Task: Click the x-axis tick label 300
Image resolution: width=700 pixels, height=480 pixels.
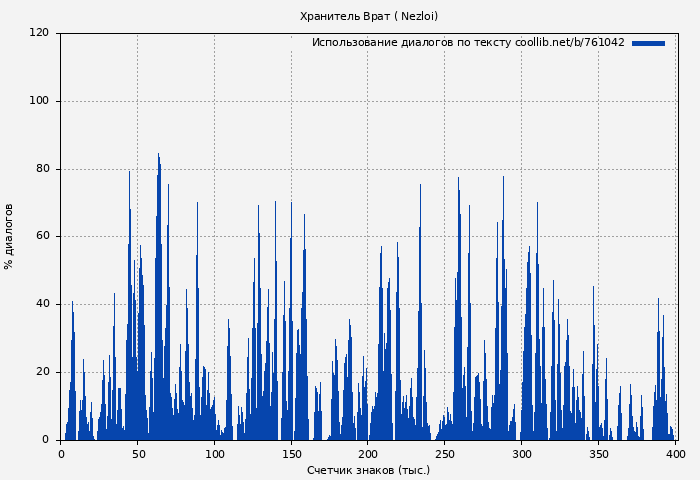Action: (x=522, y=454)
